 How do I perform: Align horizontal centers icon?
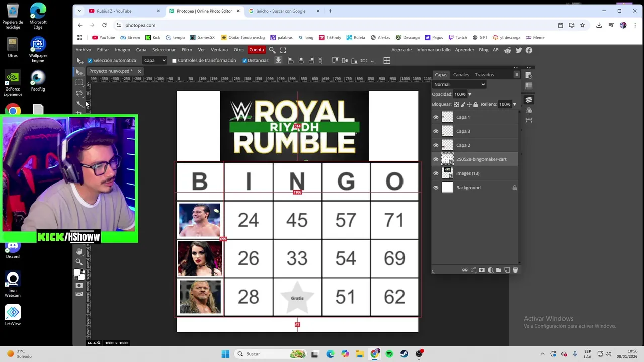[x=301, y=60]
